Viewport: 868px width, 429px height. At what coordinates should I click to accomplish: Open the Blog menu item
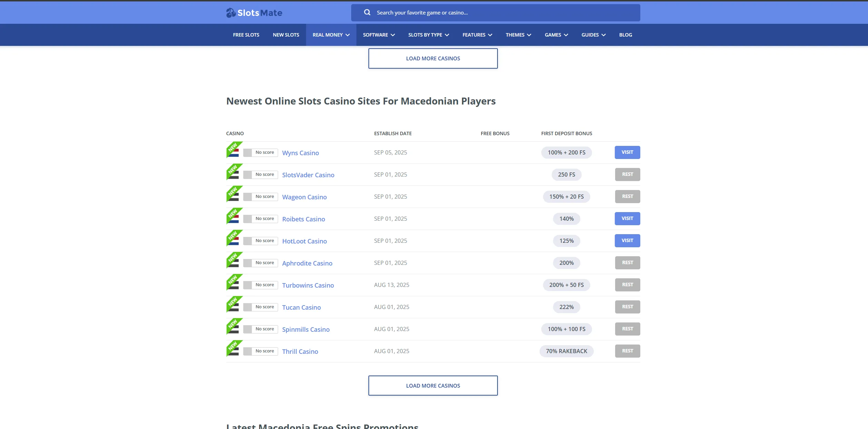[x=625, y=35]
